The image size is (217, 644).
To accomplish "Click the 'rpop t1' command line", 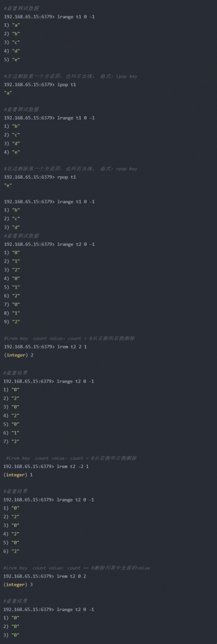I will click(x=40, y=177).
